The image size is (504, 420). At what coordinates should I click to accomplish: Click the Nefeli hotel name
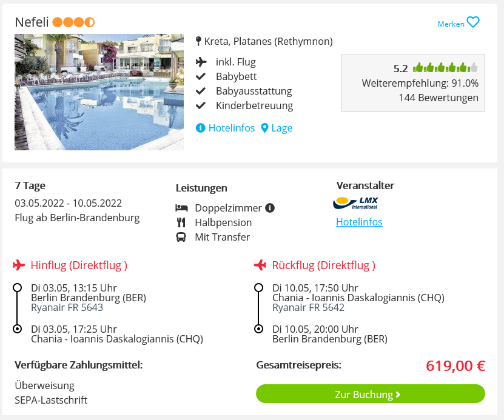pyautogui.click(x=32, y=22)
